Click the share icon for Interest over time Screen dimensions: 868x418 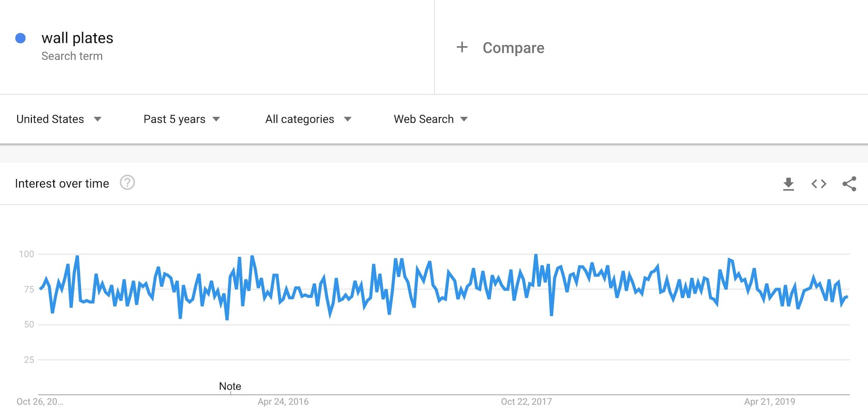coord(850,183)
